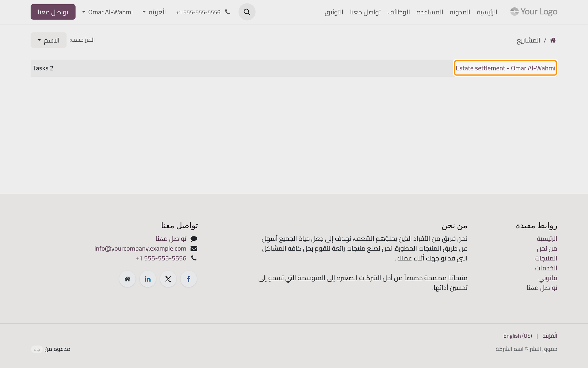Open التوثيق in top navigation

tap(334, 12)
